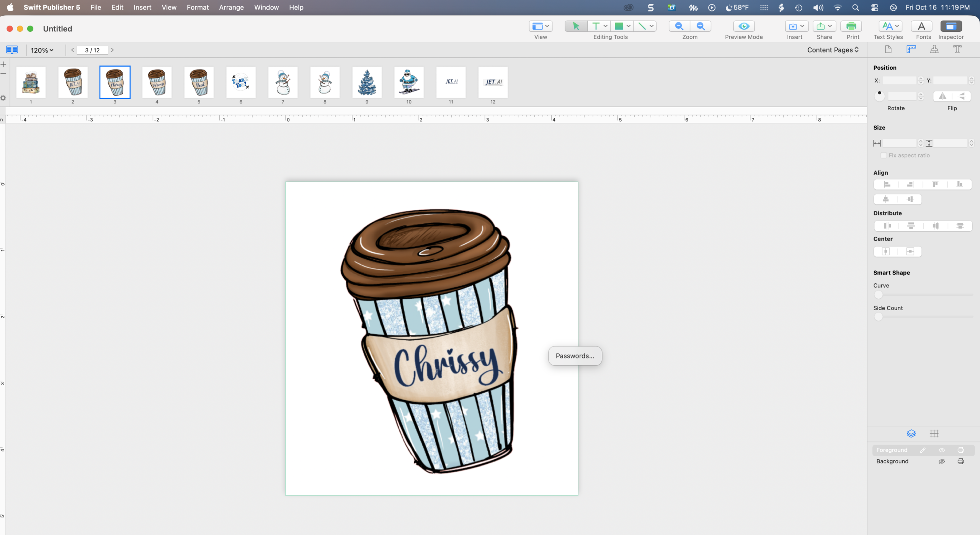Select the green rectangle shape tool
The image size is (980, 535).
click(619, 26)
